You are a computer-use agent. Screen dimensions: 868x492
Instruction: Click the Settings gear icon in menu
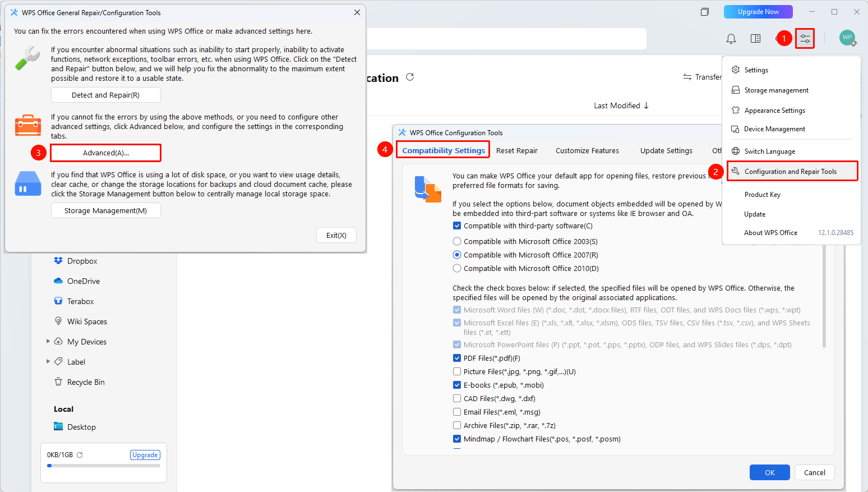tap(736, 70)
